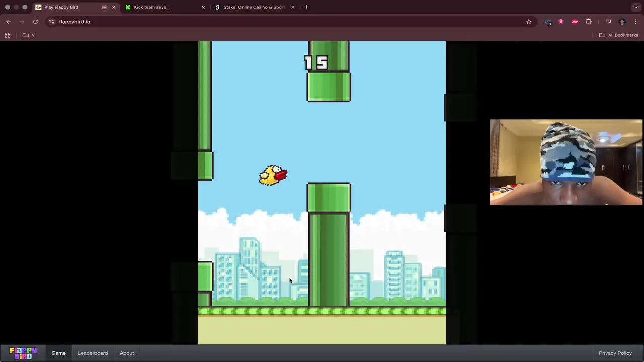Open the pink shield extension icon
The width and height of the screenshot is (644, 362).
pos(561,22)
